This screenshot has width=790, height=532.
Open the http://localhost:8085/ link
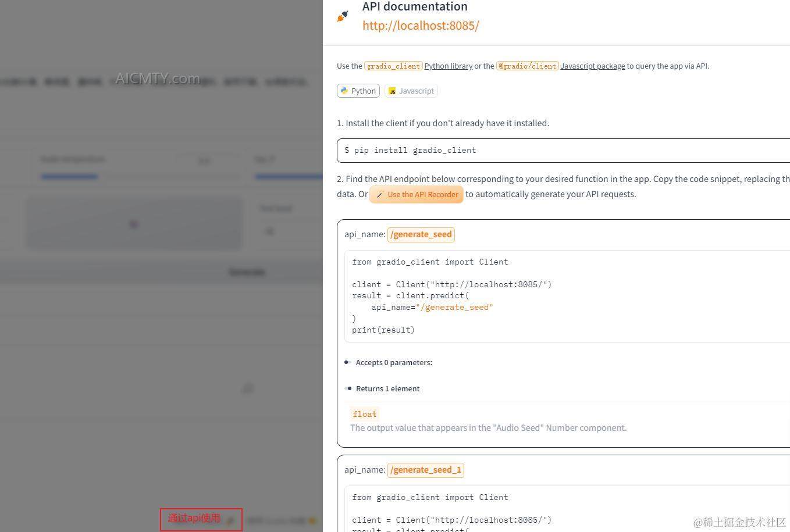420,26
